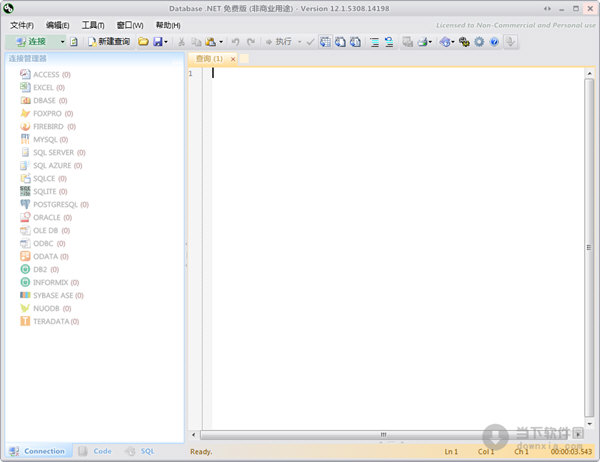Click the outdent lines icon
600x462 pixels.
(389, 42)
